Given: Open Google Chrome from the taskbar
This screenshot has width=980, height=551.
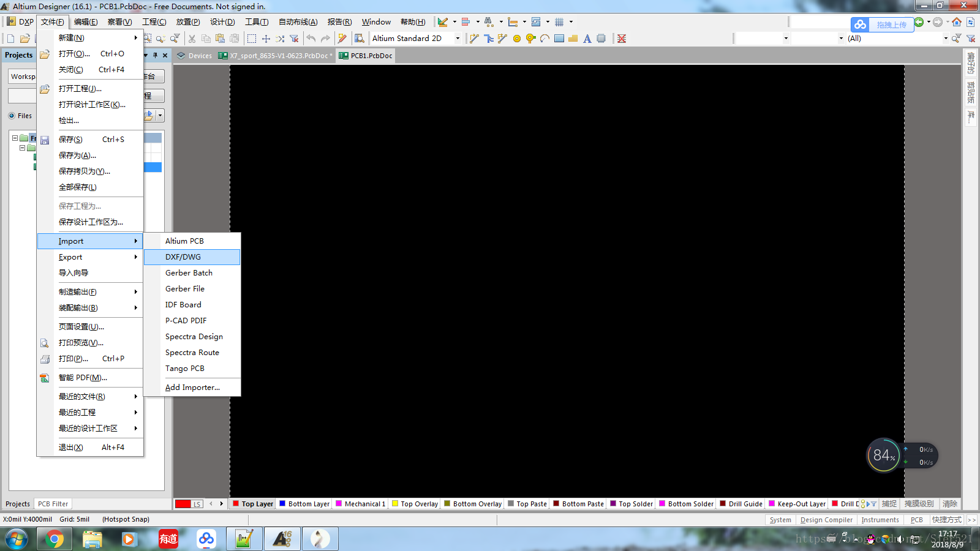Looking at the screenshot, I should [x=54, y=539].
